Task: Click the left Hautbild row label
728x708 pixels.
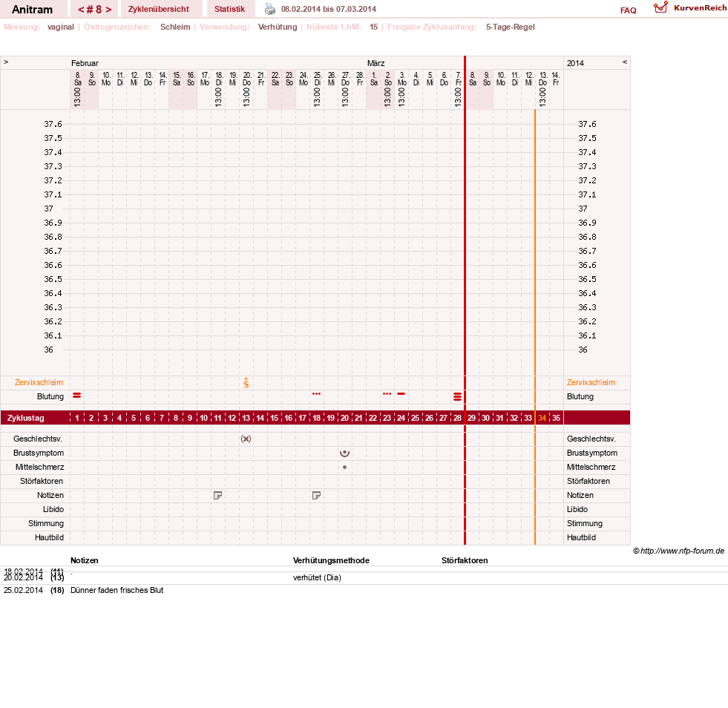Action: [49, 537]
